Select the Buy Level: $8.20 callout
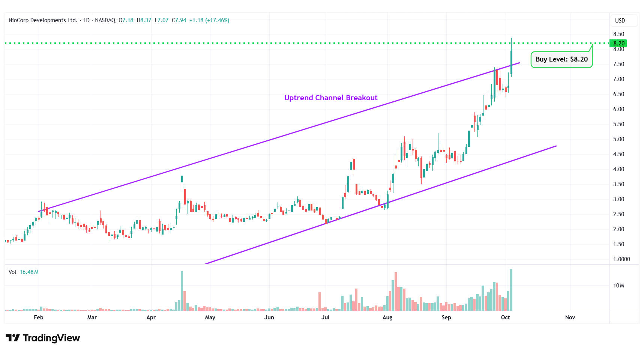 pos(561,59)
